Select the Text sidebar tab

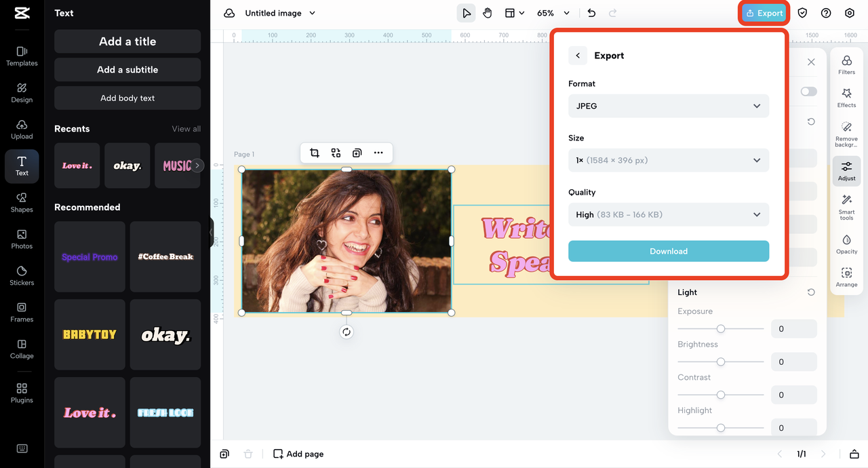(x=22, y=166)
